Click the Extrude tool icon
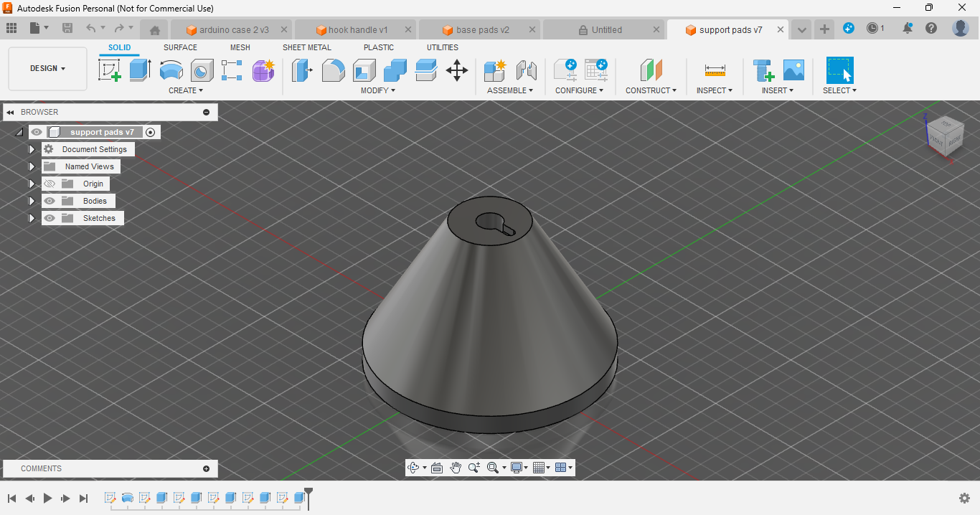 pos(140,70)
